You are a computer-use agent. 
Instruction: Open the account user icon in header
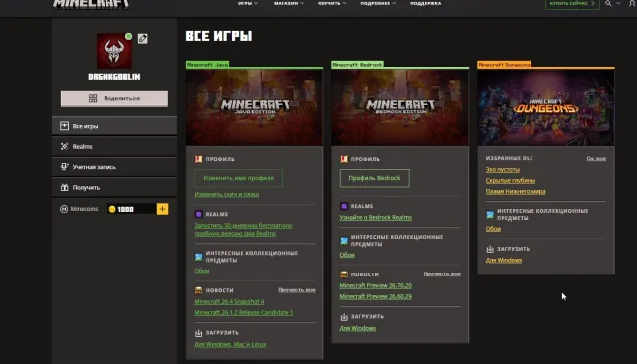(632, 3)
